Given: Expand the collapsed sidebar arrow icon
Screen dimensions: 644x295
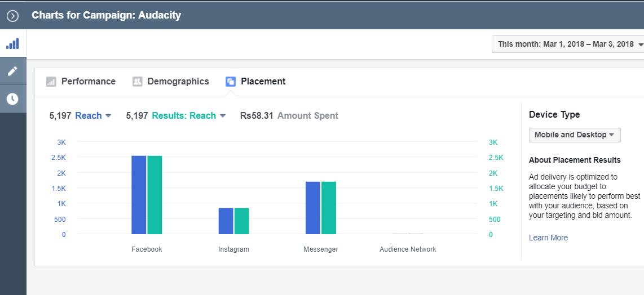Looking at the screenshot, I should [12, 16].
